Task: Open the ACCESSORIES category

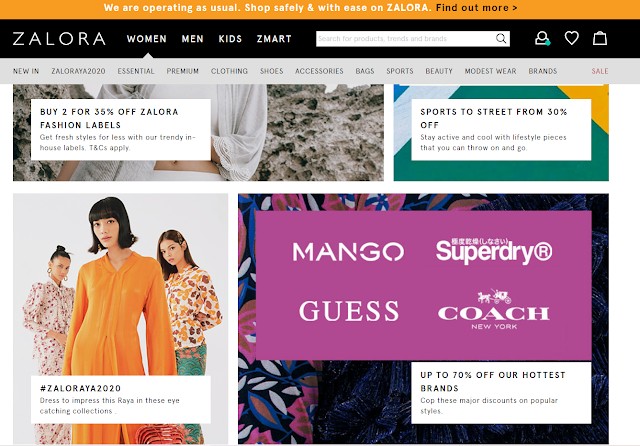Action: 319,71
